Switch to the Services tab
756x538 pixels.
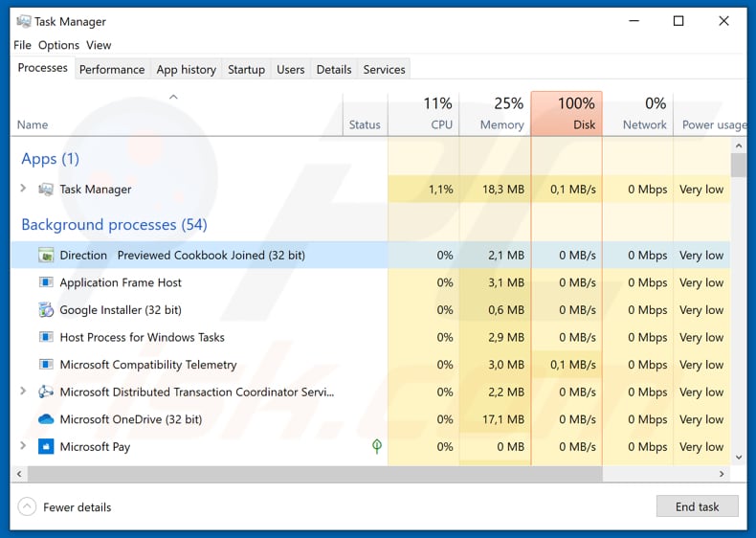(x=385, y=70)
